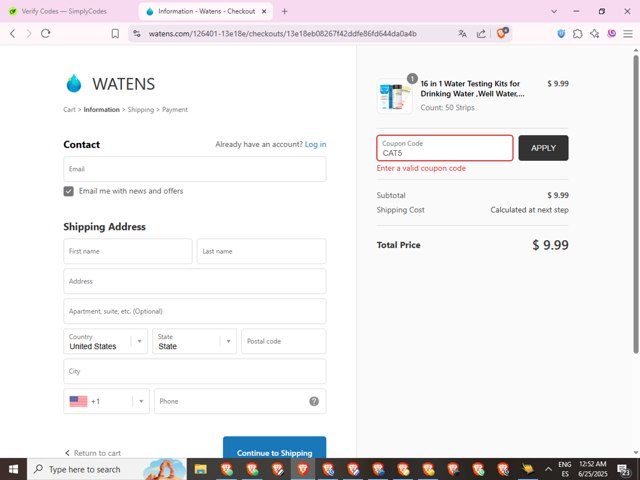Click into the Address field
This screenshot has height=480, width=640.
point(195,281)
